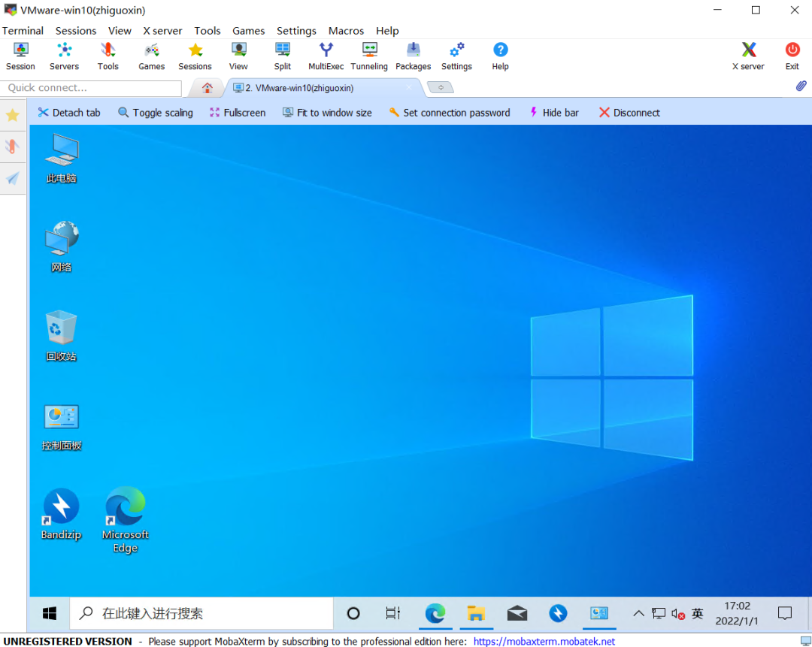Open the Terminal menu
Image resolution: width=812 pixels, height=647 pixels.
tap(23, 31)
